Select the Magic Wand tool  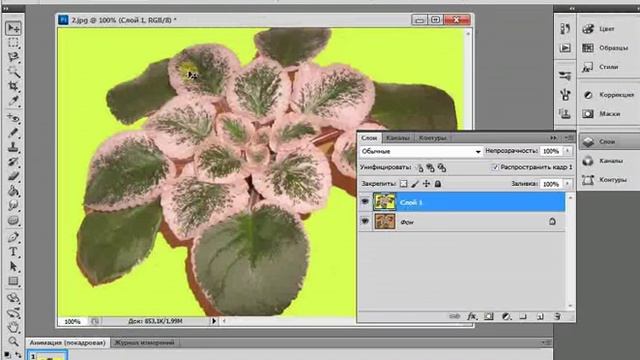coord(13,72)
